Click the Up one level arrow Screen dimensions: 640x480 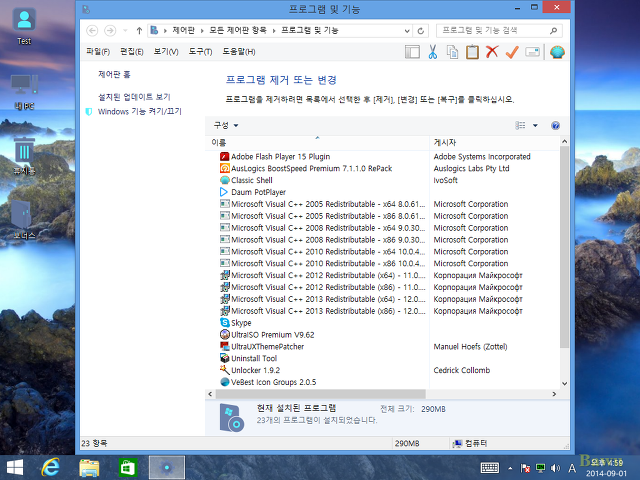(139, 31)
